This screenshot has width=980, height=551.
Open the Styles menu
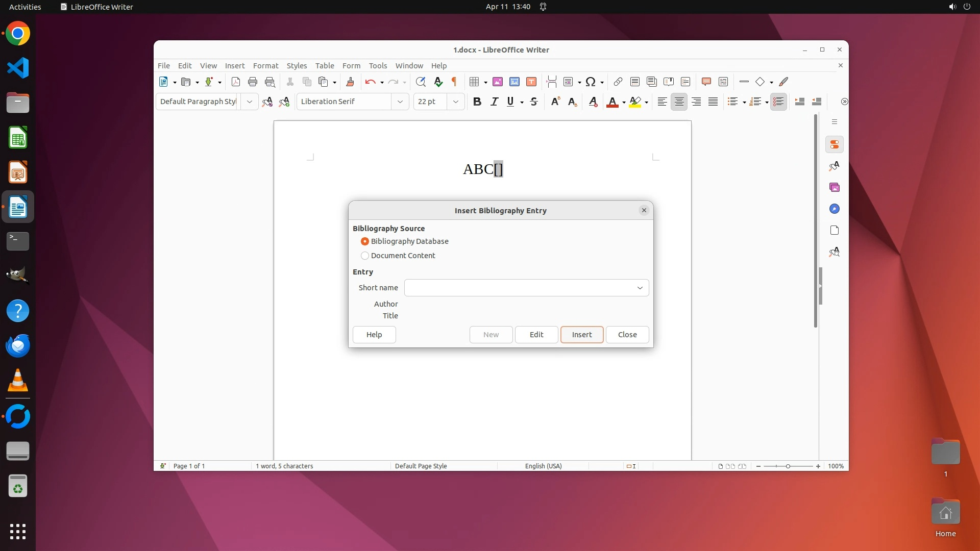297,65
